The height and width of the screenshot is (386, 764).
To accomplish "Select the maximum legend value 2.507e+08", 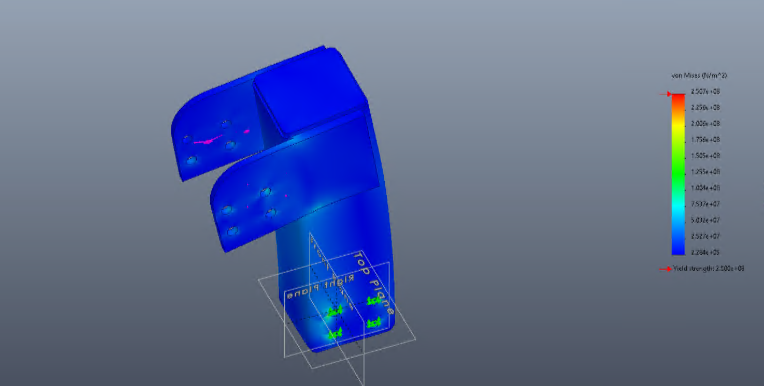I will [705, 92].
